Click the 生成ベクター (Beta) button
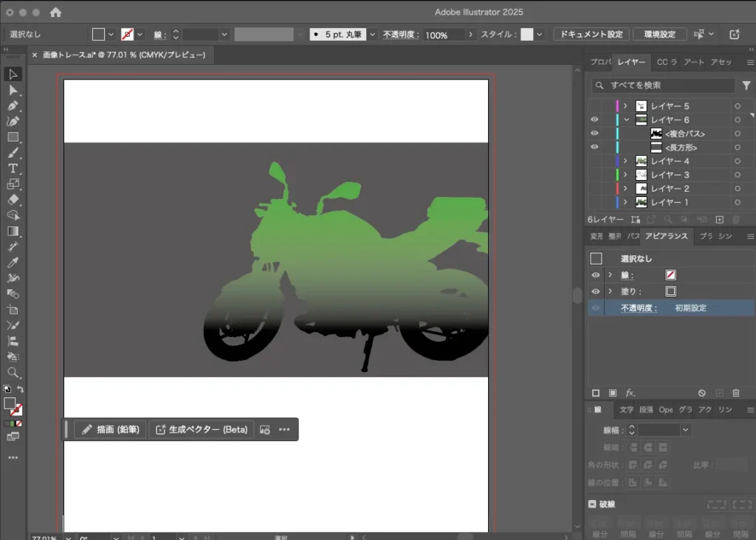Image resolution: width=756 pixels, height=540 pixels. 202,429
